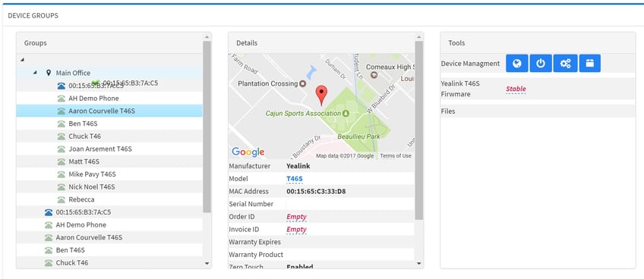Click phone icon beside highlighted Aaron Courvelle T46S
644x279 pixels.
[62, 111]
